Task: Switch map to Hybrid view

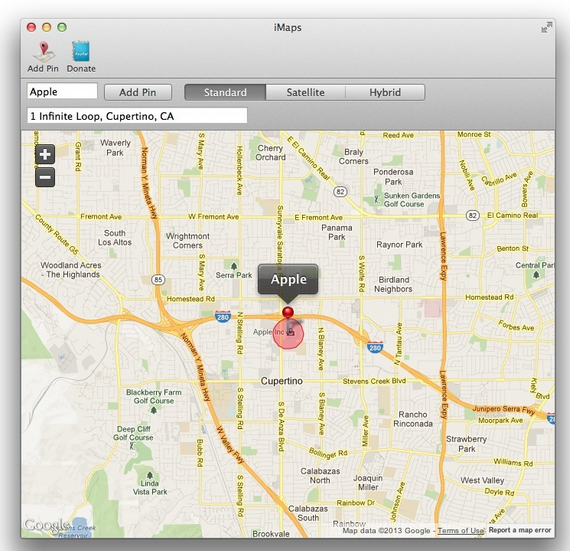Action: pos(385,92)
